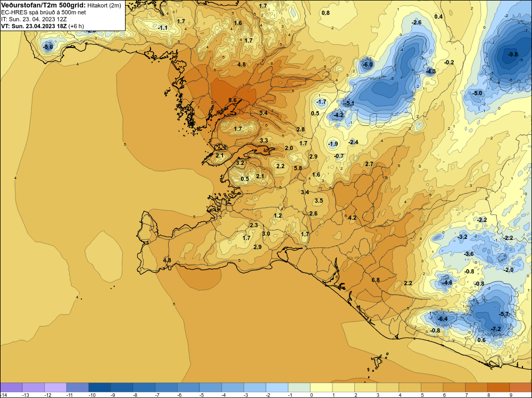532x398 pixels.
Task: Click the -2.6 temperature value
Action: point(417,22)
